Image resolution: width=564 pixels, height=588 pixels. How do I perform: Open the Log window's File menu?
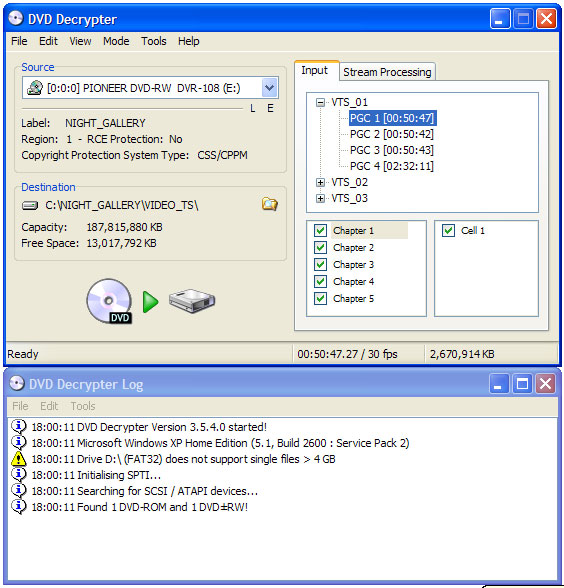coord(20,406)
